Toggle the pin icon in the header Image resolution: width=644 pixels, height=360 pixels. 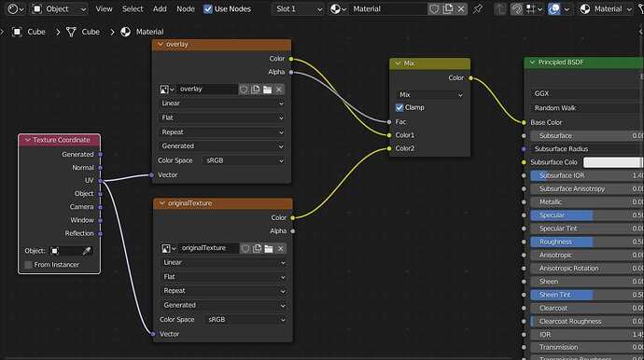(x=478, y=8)
